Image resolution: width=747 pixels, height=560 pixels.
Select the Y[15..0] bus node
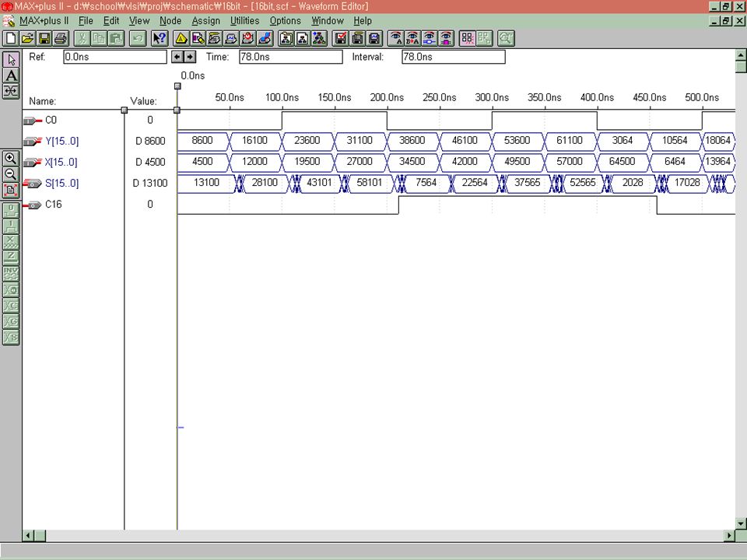pyautogui.click(x=62, y=141)
